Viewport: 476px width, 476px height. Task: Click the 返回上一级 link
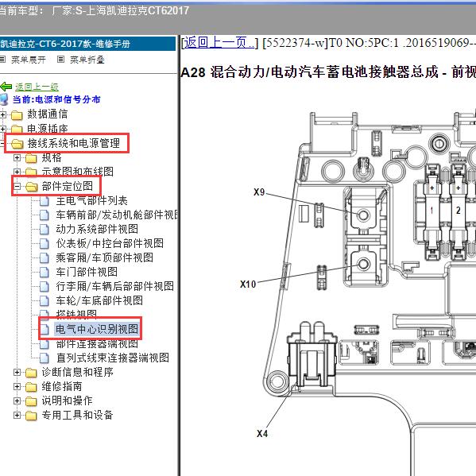(x=37, y=87)
